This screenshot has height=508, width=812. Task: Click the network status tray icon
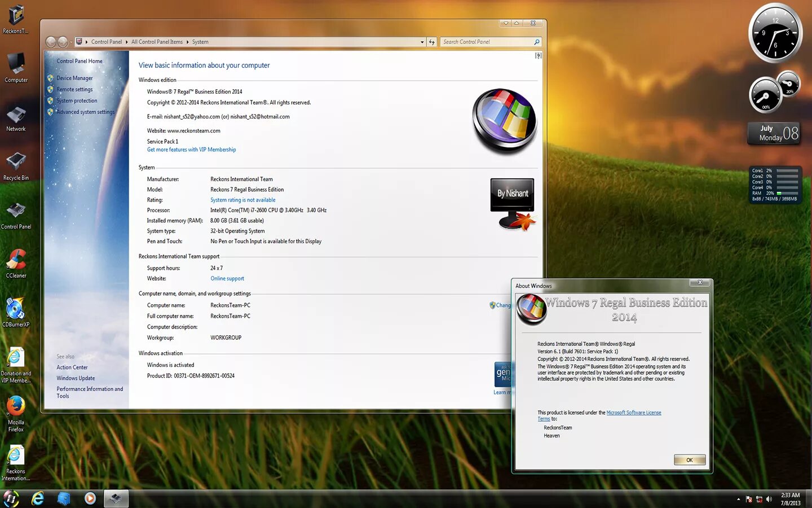coord(759,500)
